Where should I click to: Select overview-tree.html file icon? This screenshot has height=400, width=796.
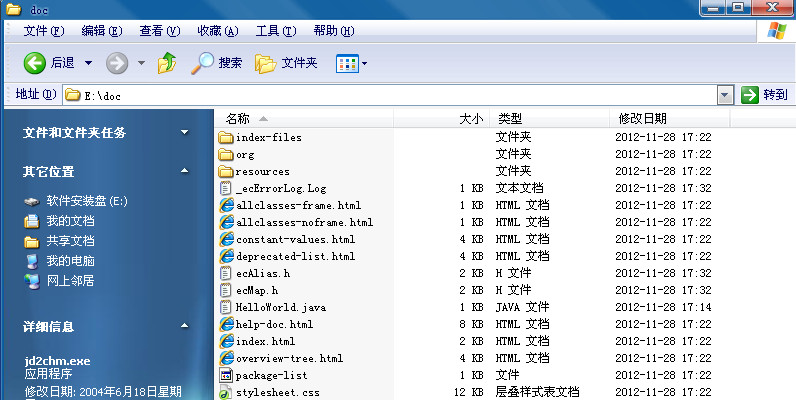click(x=226, y=358)
